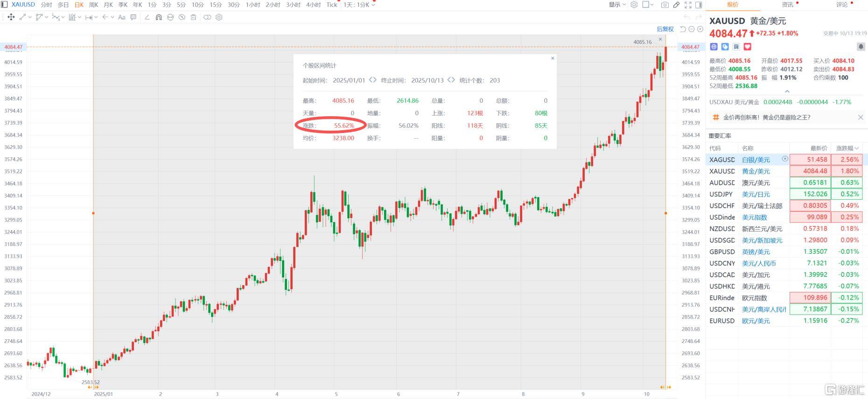Click the price alert bell icon
This screenshot has height=399, width=868.
click(861, 47)
